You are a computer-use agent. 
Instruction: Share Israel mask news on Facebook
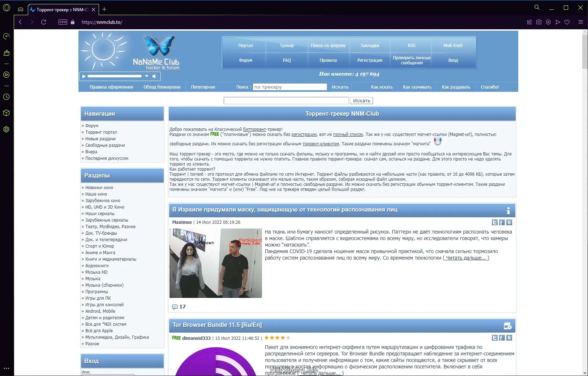click(502, 222)
